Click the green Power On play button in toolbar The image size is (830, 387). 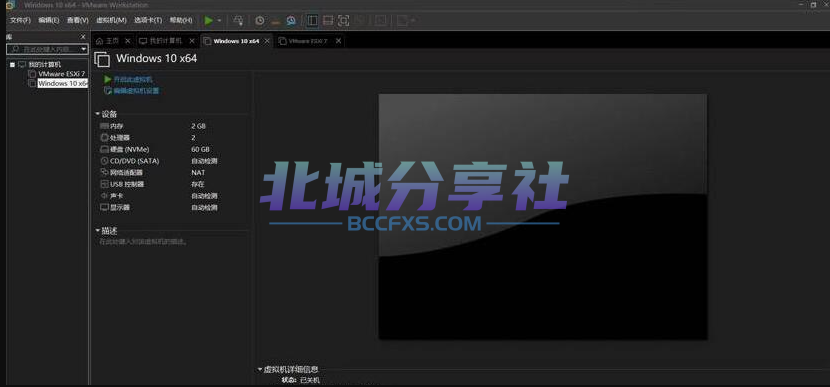(209, 21)
